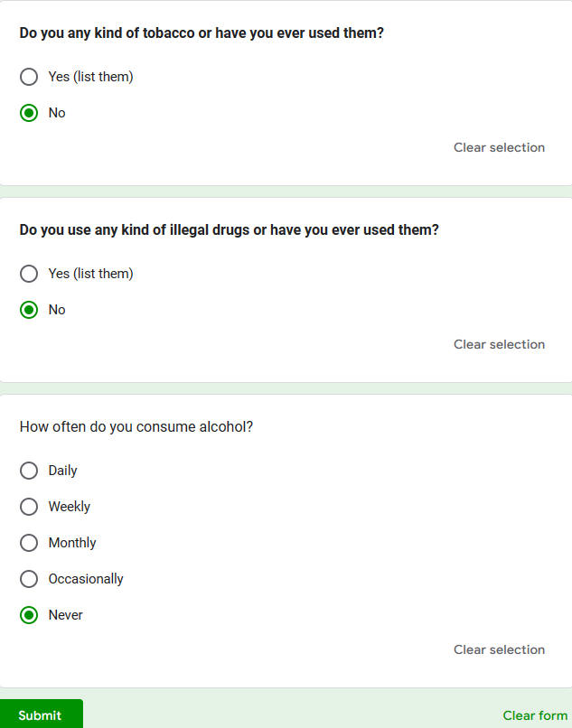Click the Clear form link
Viewport: 572px width, 728px height.
click(535, 715)
